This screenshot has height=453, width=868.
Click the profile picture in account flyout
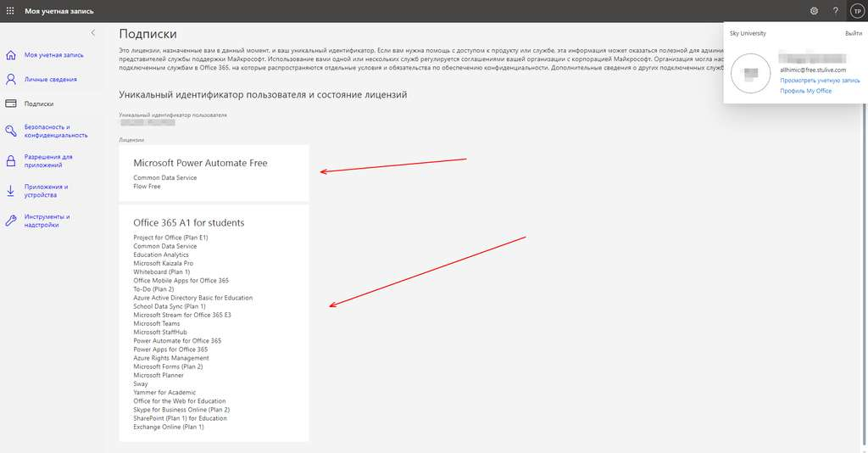[751, 73]
